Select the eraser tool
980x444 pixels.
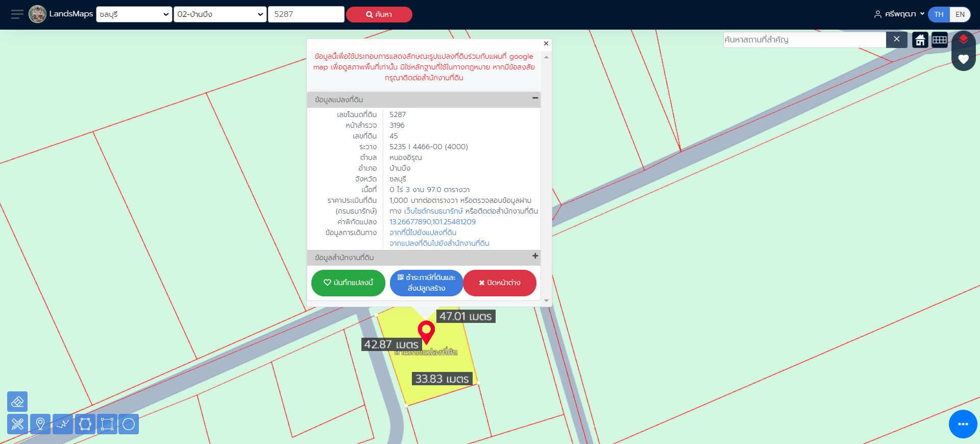(17, 402)
